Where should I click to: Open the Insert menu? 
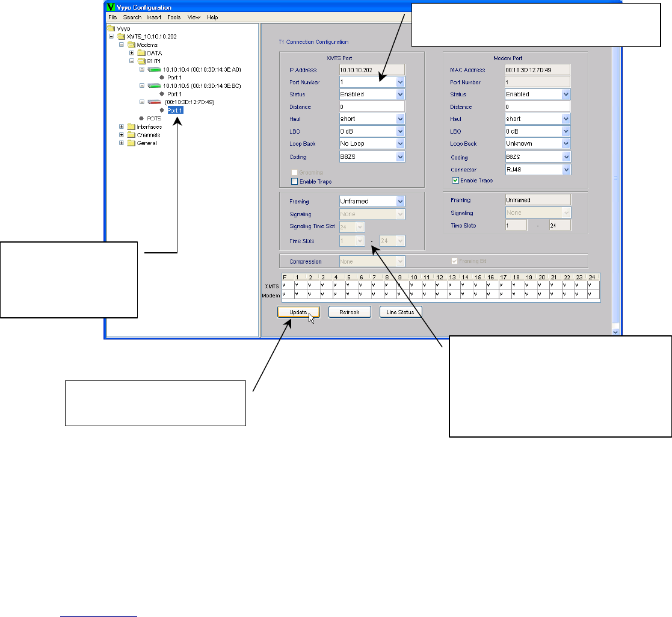154,17
